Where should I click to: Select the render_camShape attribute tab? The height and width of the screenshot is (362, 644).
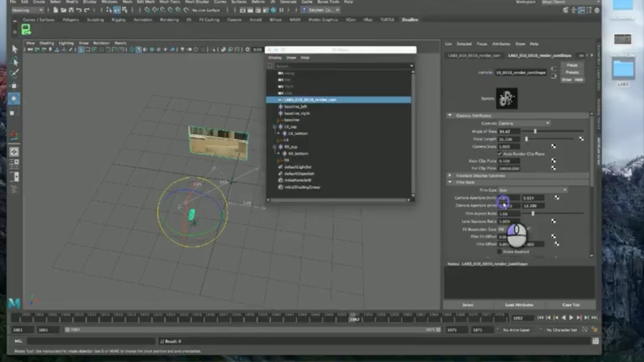click(540, 55)
